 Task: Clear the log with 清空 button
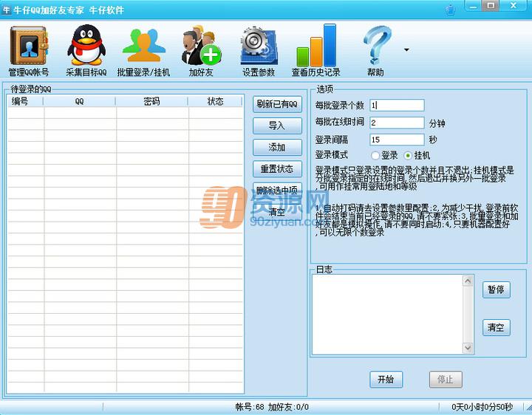point(496,328)
